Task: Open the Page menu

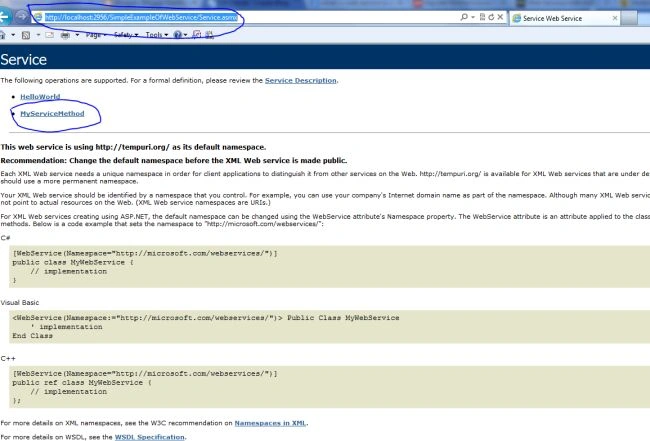Action: 96,35
